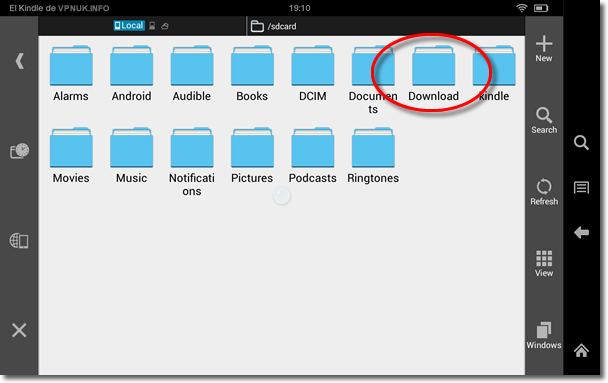
Task: Close the panel with the X icon
Action: click(19, 330)
